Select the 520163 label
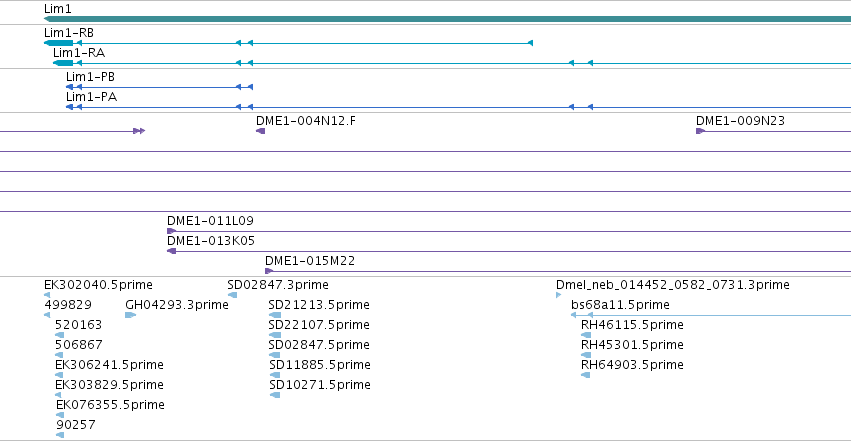851x441 pixels. click(x=79, y=325)
